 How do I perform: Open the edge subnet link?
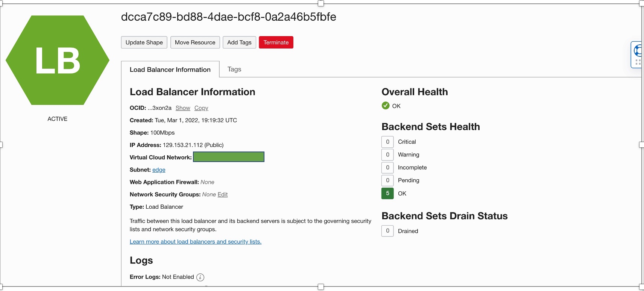pos(159,170)
